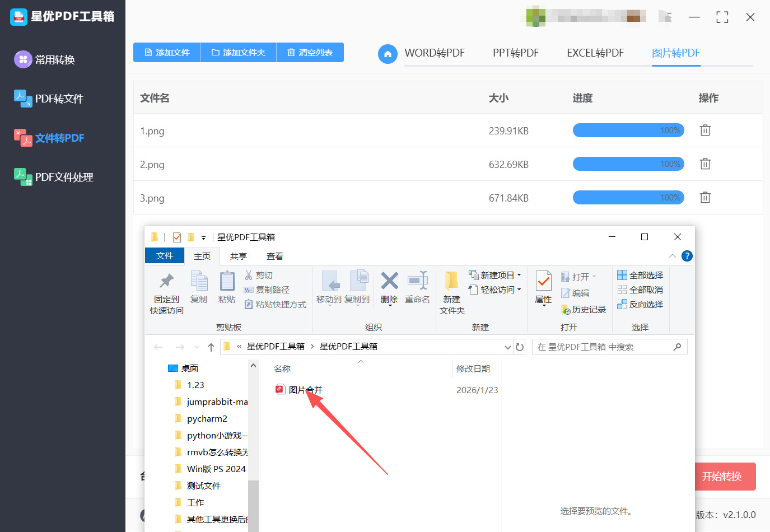Pin to Quick Access (固定到快速访问)
770x532 pixels.
point(167,293)
